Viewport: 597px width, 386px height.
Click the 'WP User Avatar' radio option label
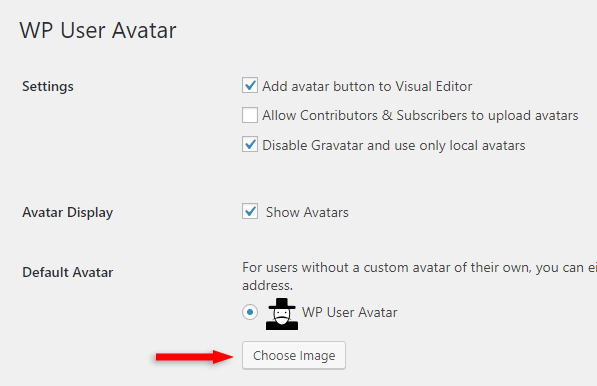tap(350, 313)
